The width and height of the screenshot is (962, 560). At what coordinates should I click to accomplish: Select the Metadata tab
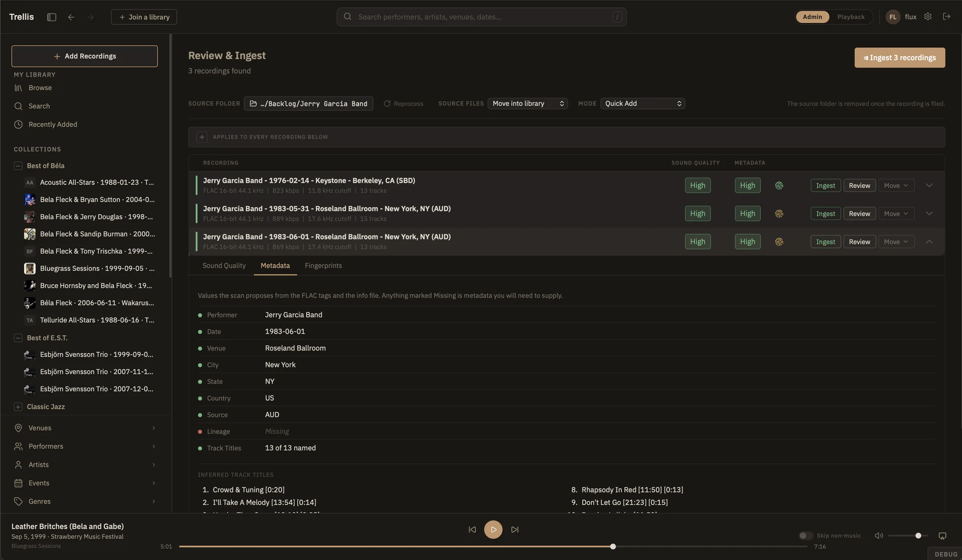click(275, 266)
